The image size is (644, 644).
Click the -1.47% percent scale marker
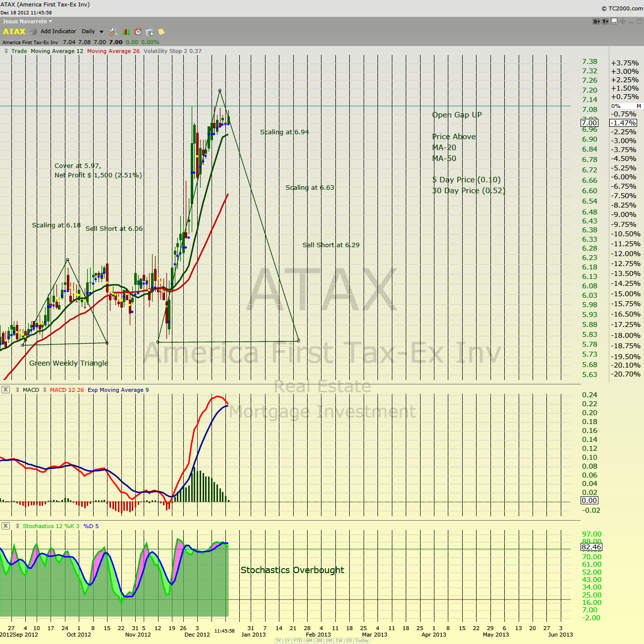click(x=623, y=123)
